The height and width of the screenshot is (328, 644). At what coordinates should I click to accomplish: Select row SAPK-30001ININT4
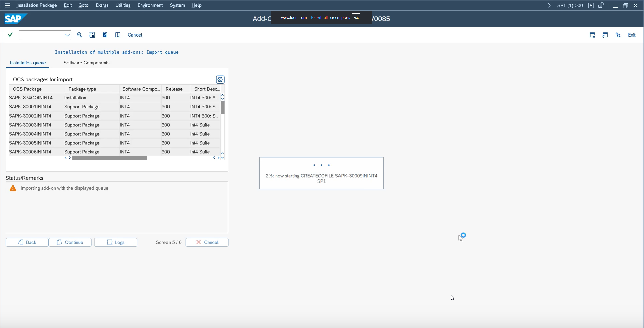(114, 107)
